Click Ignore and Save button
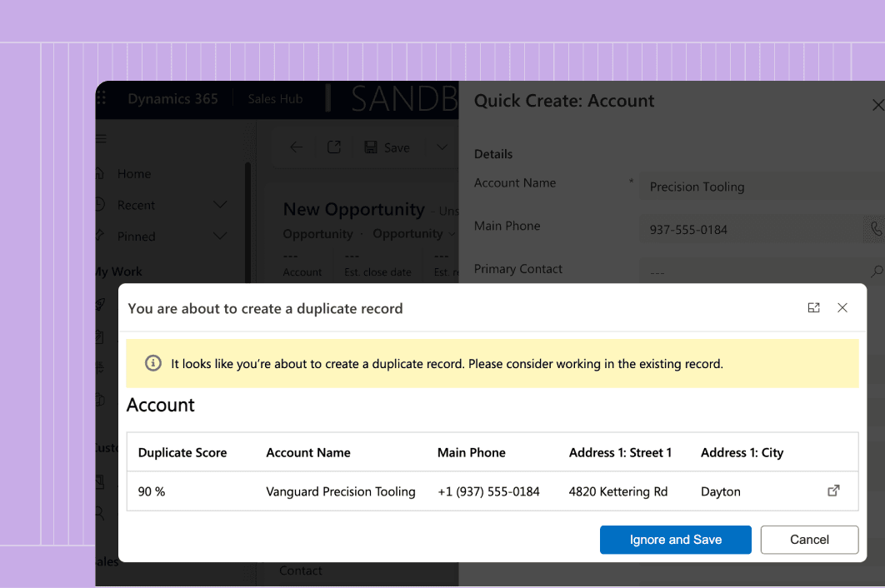885x588 pixels. pyautogui.click(x=675, y=540)
